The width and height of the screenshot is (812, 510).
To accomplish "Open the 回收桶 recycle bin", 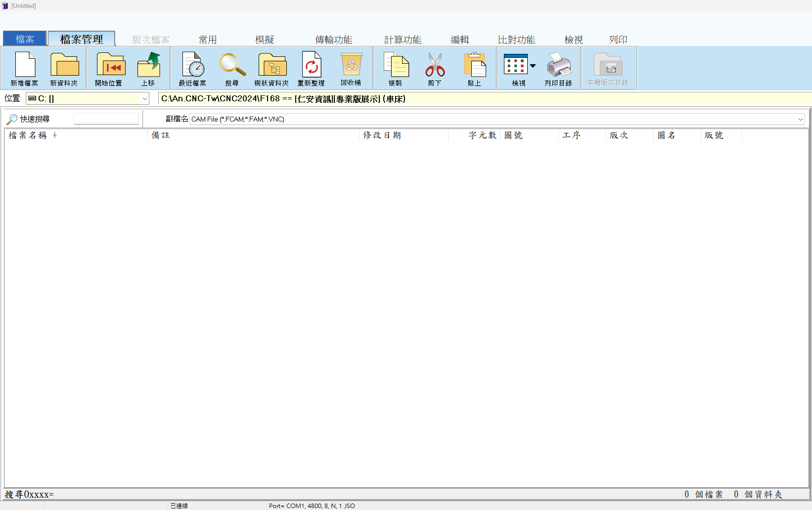I will pyautogui.click(x=351, y=68).
